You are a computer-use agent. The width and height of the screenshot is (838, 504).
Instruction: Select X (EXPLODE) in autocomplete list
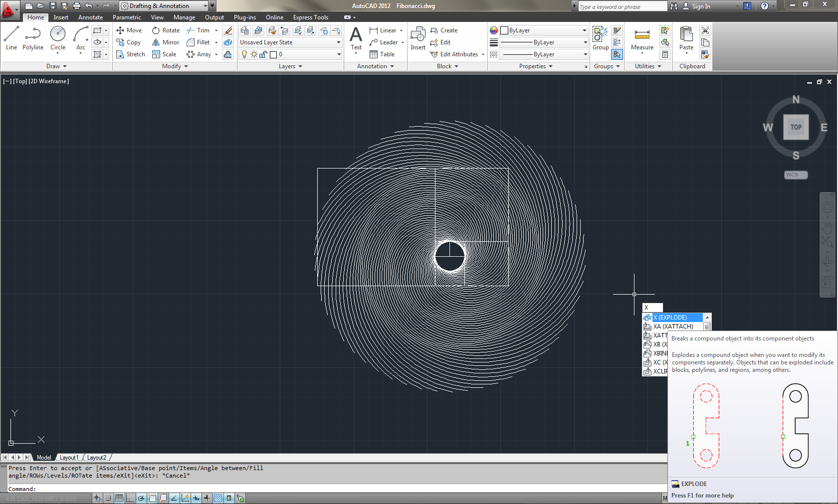(673, 318)
